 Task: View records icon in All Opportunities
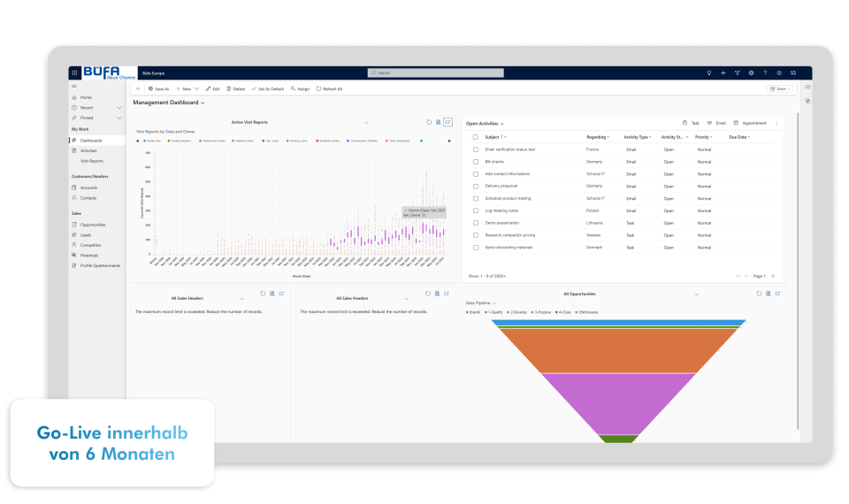click(x=768, y=294)
